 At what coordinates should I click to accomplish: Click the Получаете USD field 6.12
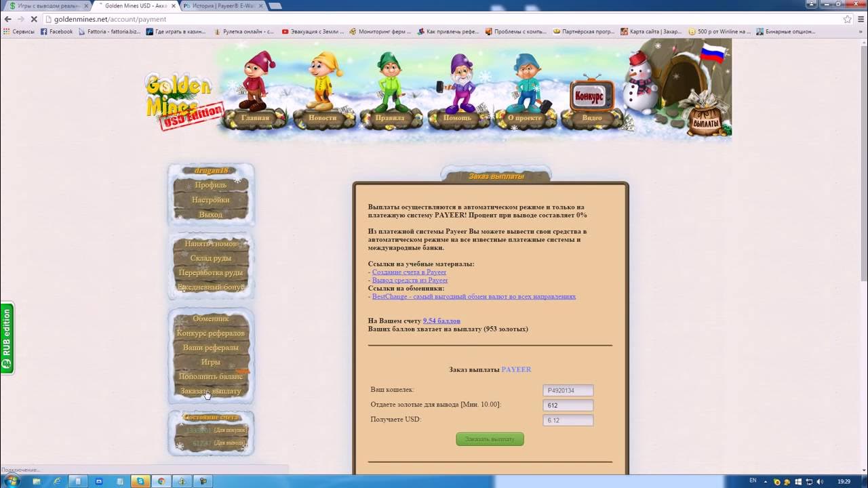568,420
